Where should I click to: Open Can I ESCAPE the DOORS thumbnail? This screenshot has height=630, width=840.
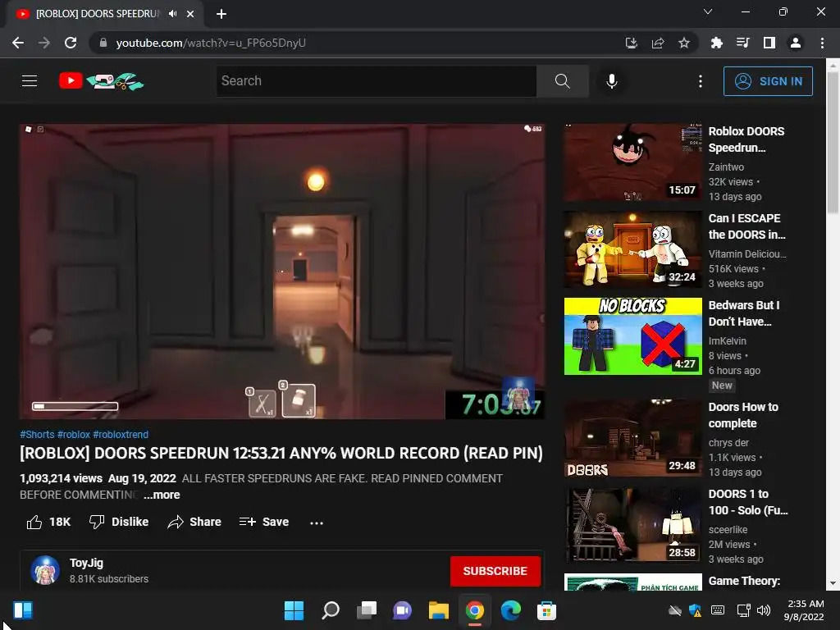(x=632, y=249)
